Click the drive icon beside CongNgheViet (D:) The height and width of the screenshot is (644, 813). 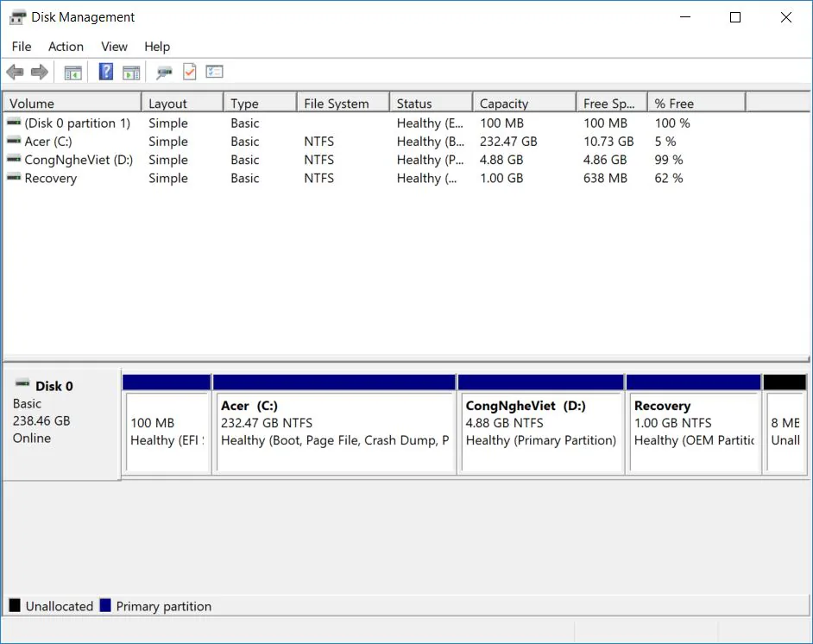(x=14, y=159)
